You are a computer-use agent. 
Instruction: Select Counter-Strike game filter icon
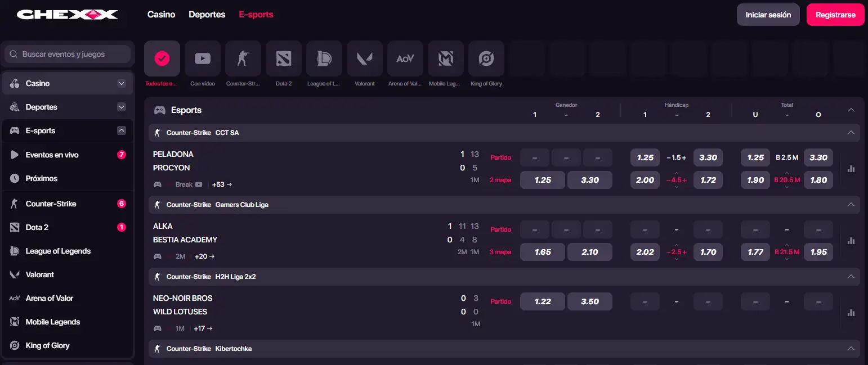pos(243,58)
